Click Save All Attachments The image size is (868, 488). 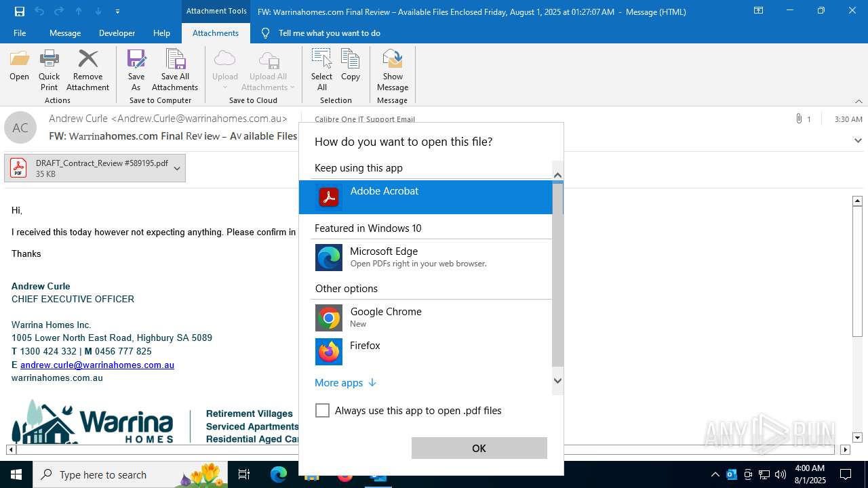pyautogui.click(x=175, y=70)
